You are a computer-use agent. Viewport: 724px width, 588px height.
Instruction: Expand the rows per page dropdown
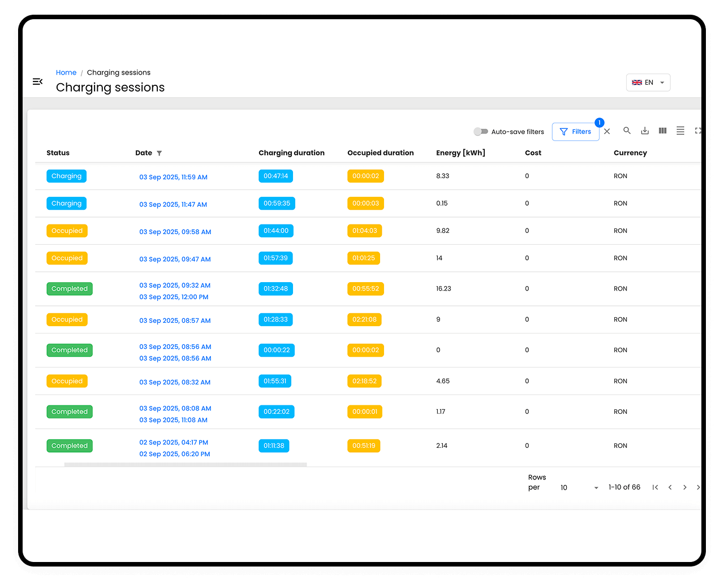579,487
